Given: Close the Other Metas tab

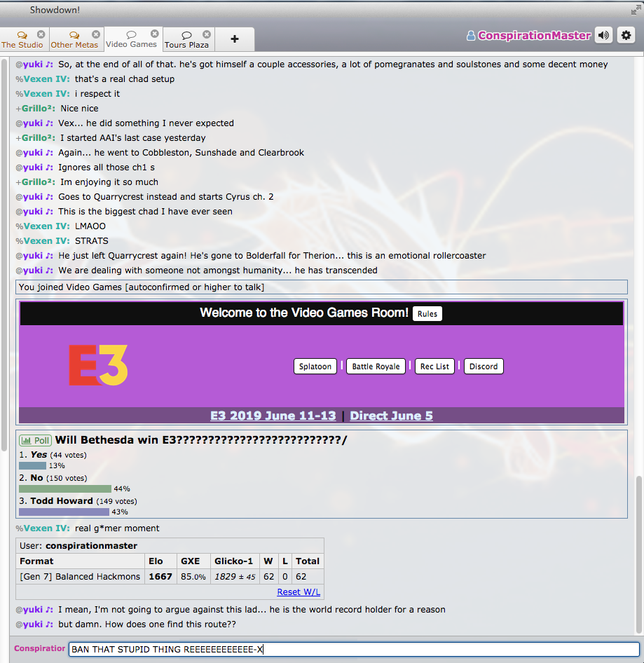Looking at the screenshot, I should click(x=96, y=34).
